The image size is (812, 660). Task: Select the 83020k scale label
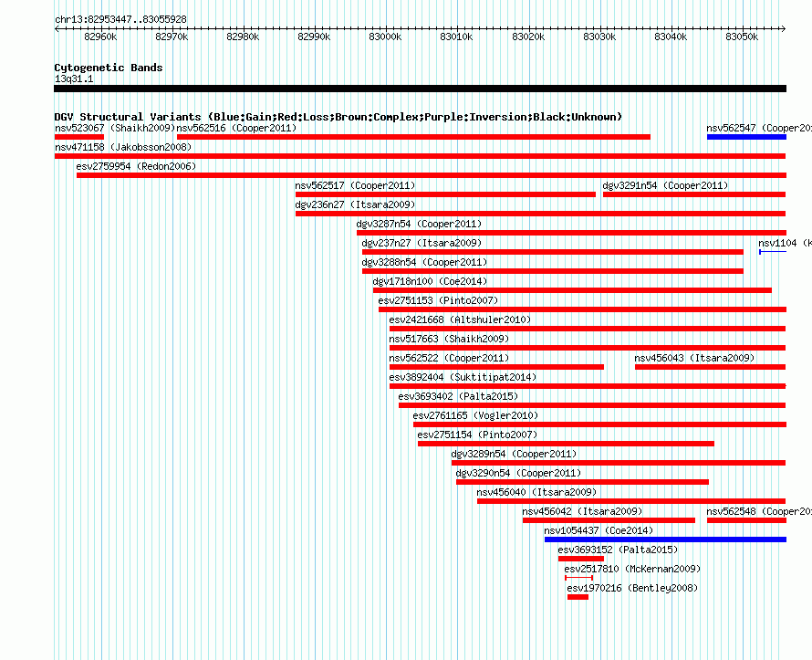pyautogui.click(x=528, y=37)
